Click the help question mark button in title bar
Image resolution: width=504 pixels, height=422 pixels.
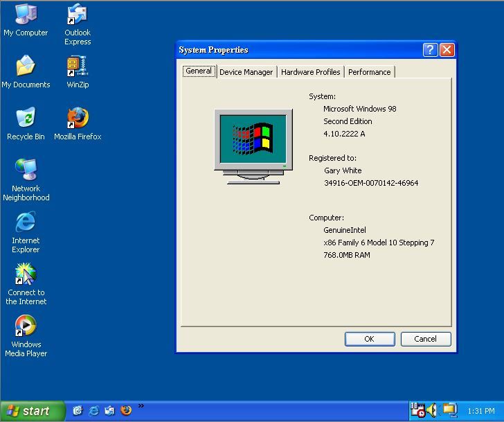(x=430, y=50)
